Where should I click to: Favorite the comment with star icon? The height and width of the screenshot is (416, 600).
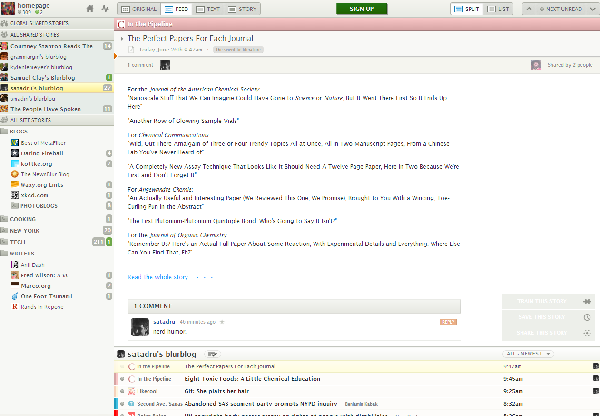(x=222, y=322)
